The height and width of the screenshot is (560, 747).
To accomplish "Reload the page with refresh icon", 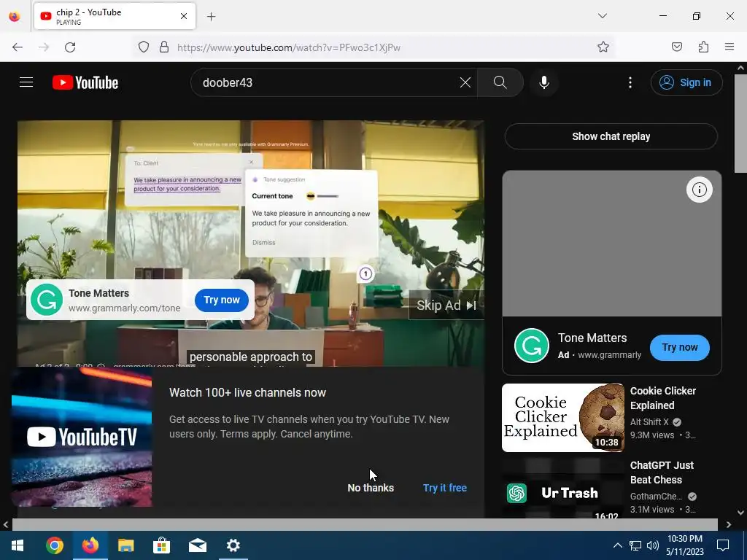I will point(70,47).
